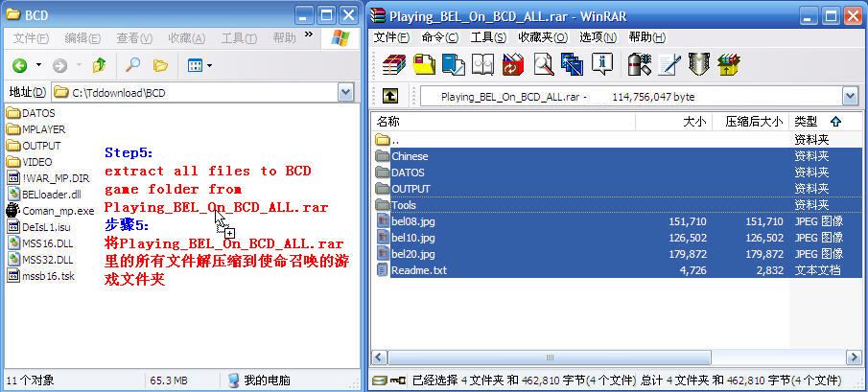
Task: Open the View file icon (open book) in WinRAR
Action: (482, 64)
